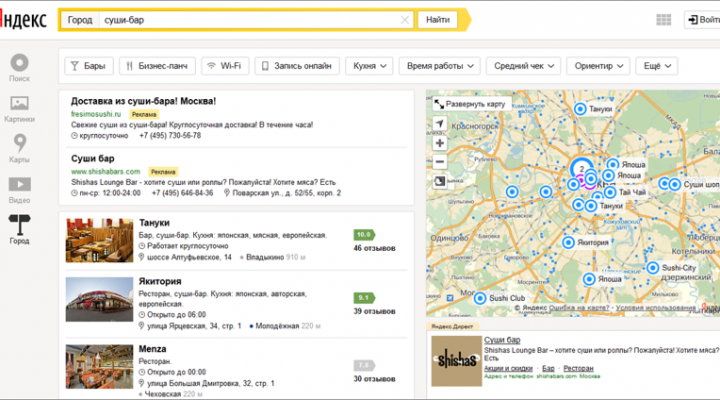The image size is (720, 400).
Task: Zoom out on the map
Action: point(439,160)
